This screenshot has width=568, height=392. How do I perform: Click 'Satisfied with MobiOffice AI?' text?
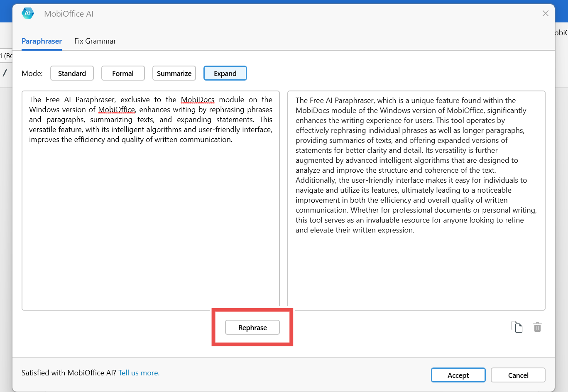tap(69, 373)
